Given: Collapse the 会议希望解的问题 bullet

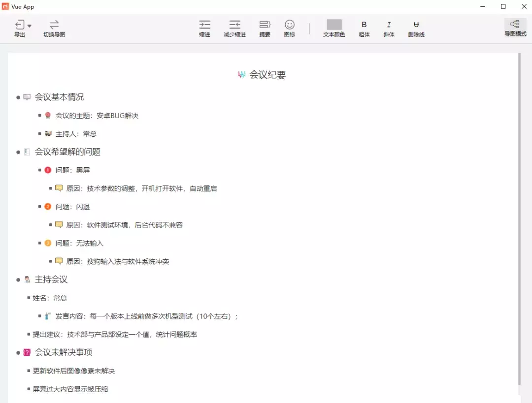Looking at the screenshot, I should [18, 152].
